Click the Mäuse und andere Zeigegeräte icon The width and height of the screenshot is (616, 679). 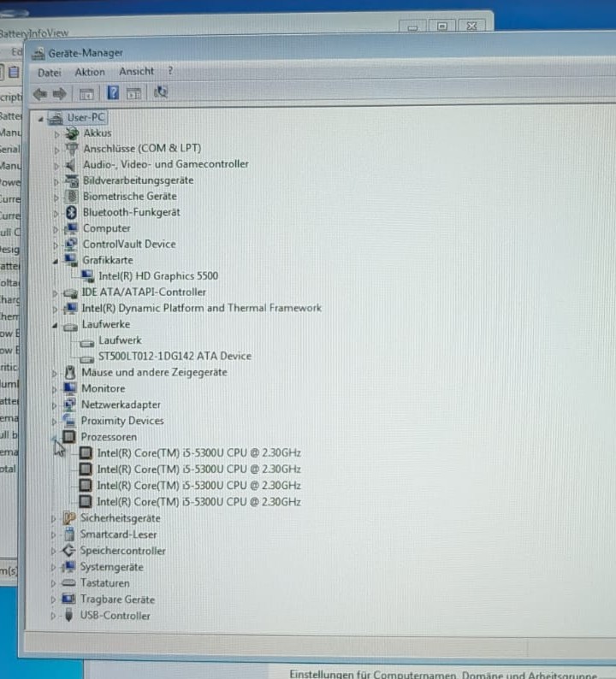tap(70, 372)
